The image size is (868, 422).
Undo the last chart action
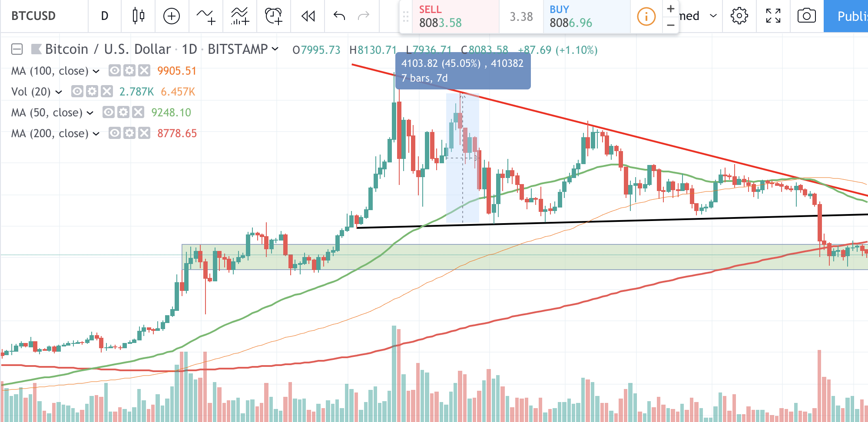point(339,16)
